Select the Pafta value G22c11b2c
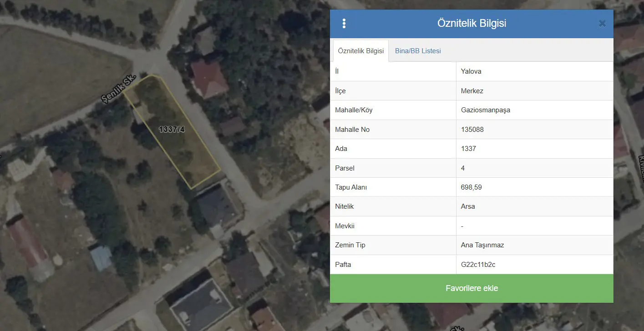The width and height of the screenshot is (644, 331). pyautogui.click(x=478, y=264)
